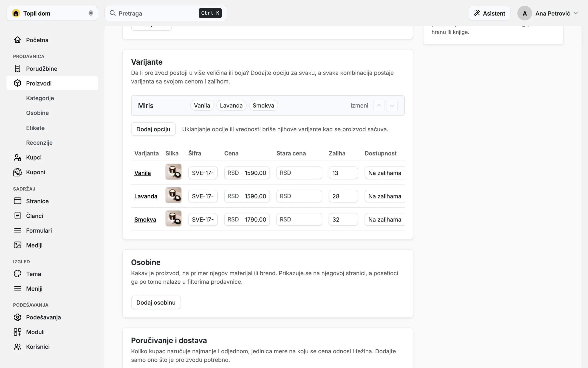This screenshot has width=588, height=368.
Task: Click the Članci document icon
Action: click(x=17, y=216)
